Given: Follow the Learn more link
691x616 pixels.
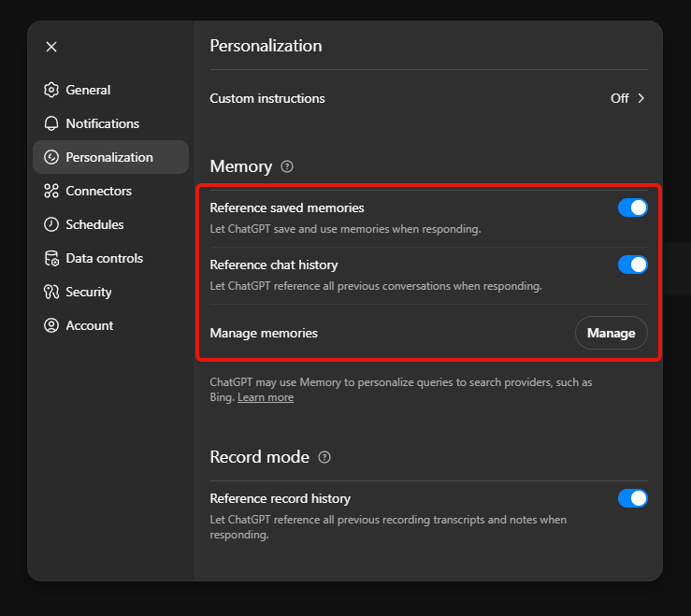Looking at the screenshot, I should click(266, 397).
